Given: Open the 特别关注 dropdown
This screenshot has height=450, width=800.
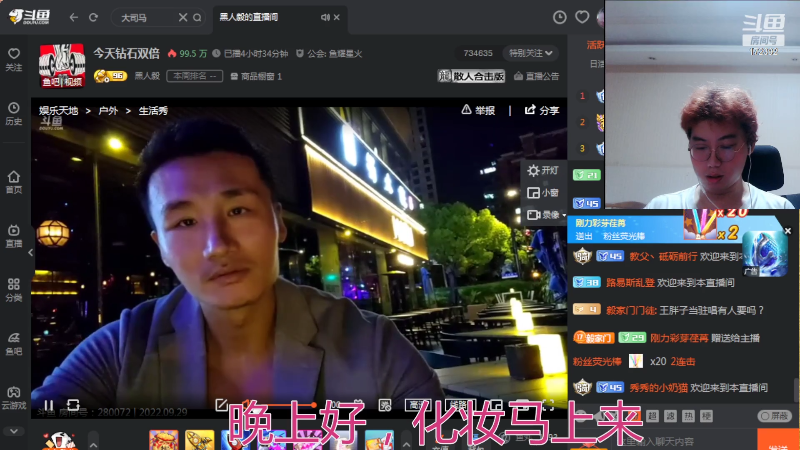Looking at the screenshot, I should (x=531, y=53).
